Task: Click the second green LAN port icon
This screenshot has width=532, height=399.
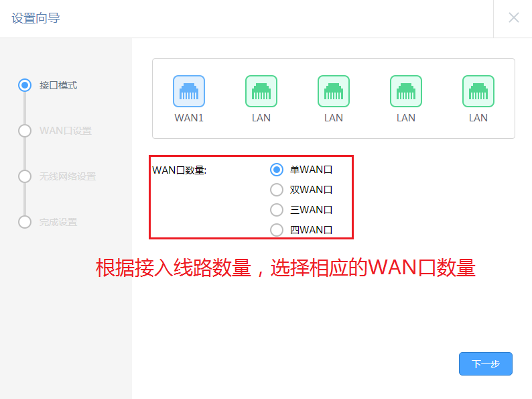Action: click(334, 91)
